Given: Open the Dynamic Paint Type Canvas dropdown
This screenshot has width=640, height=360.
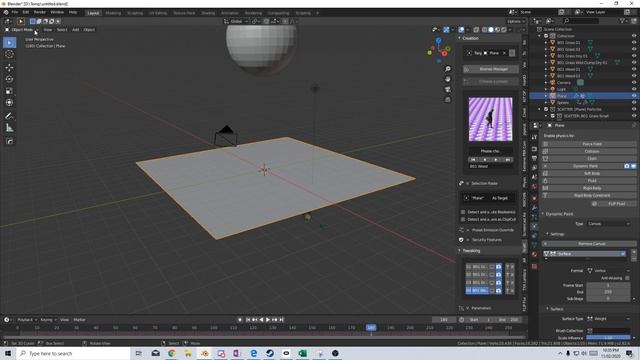Looking at the screenshot, I should pos(608,224).
